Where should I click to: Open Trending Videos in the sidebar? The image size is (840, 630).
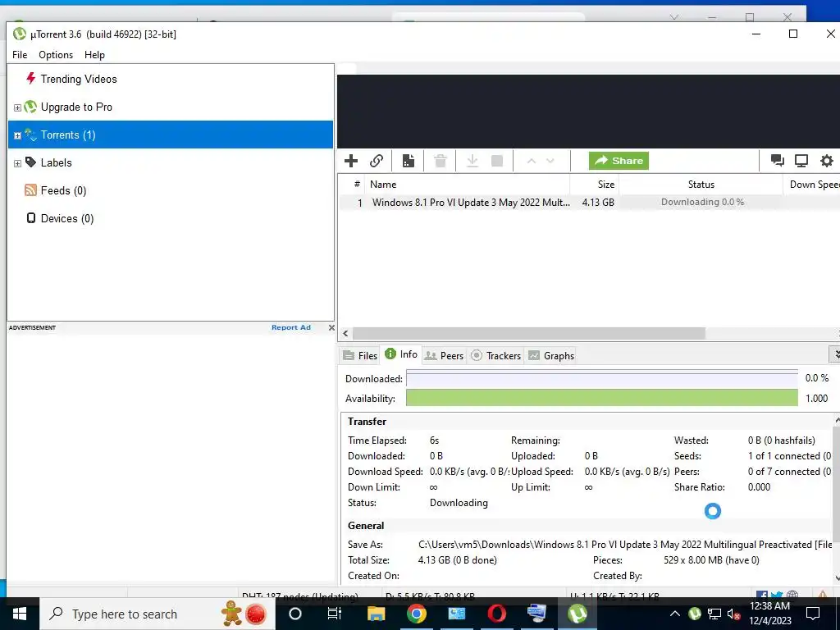click(79, 80)
